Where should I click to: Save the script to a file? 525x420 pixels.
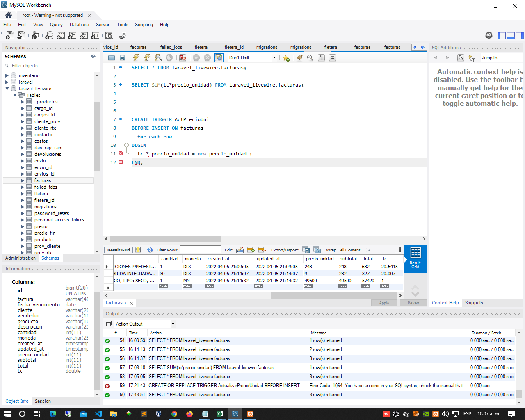122,58
